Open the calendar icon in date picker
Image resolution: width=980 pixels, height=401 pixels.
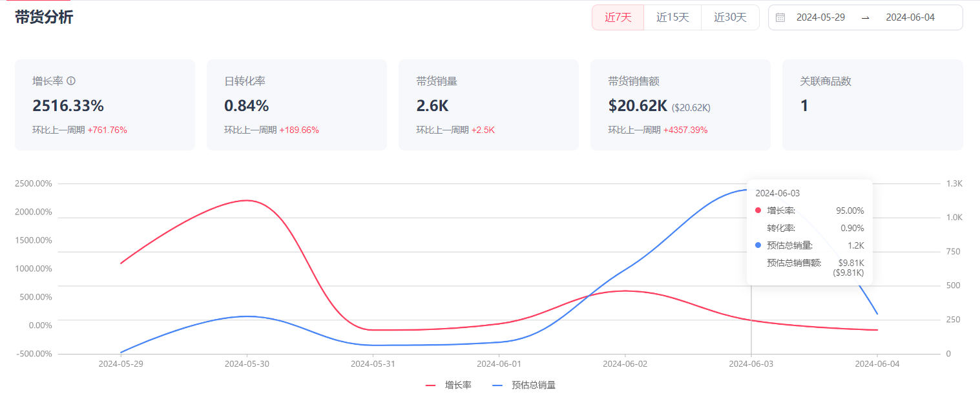(x=780, y=17)
